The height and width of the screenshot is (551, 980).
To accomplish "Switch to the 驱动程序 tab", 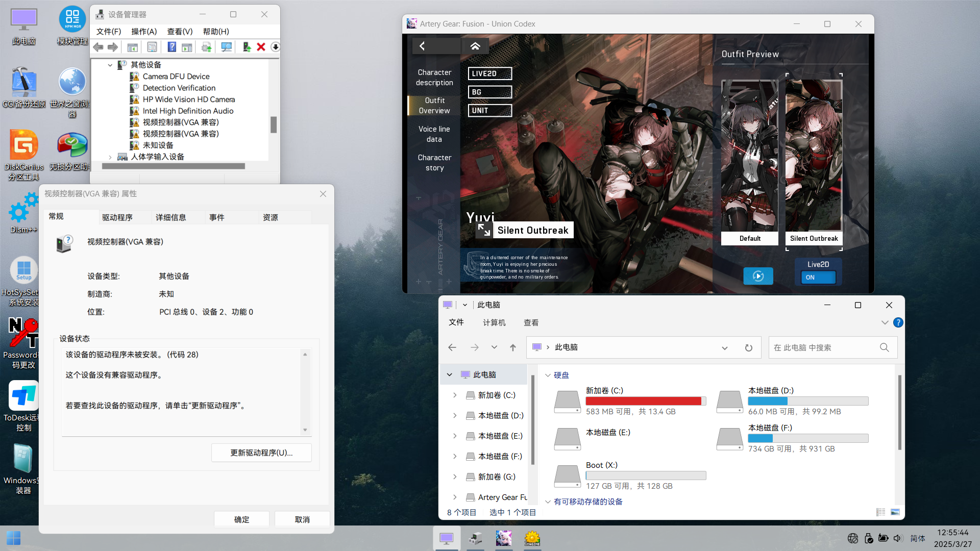I will click(117, 217).
